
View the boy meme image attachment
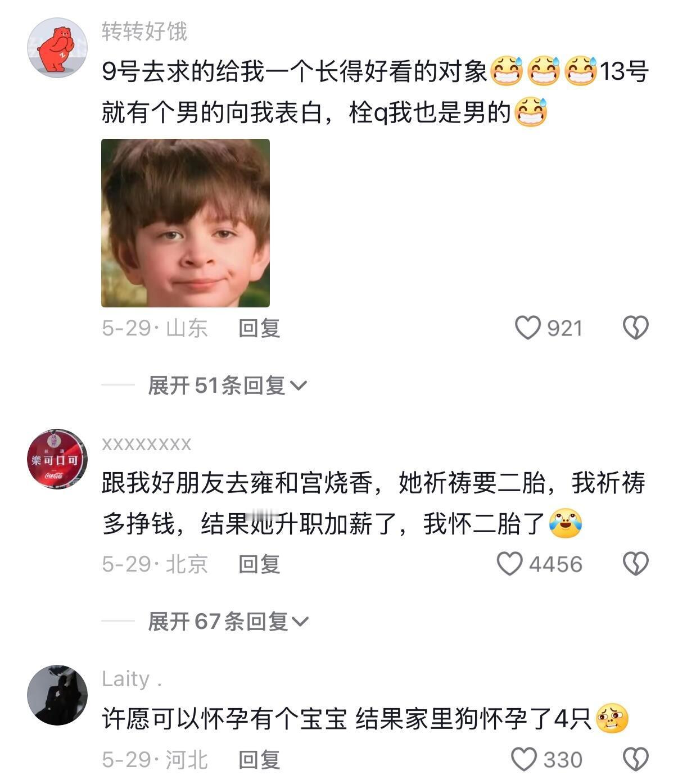[x=186, y=223]
